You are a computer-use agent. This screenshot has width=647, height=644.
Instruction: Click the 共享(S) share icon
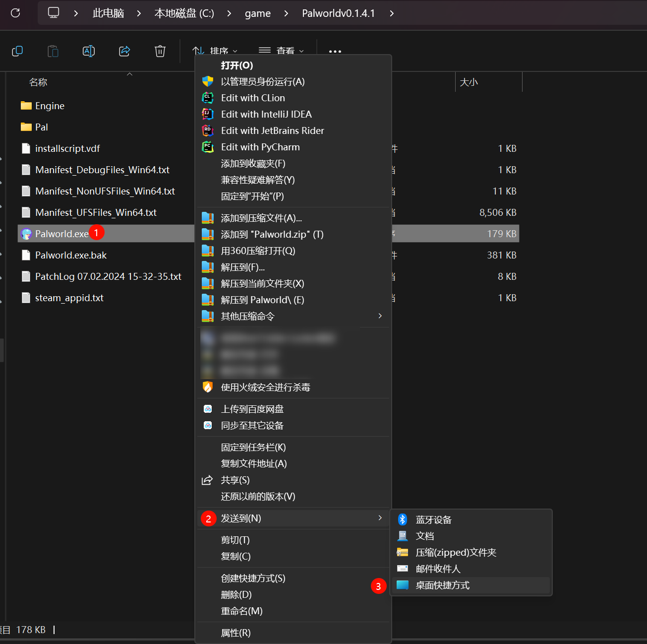tap(207, 480)
